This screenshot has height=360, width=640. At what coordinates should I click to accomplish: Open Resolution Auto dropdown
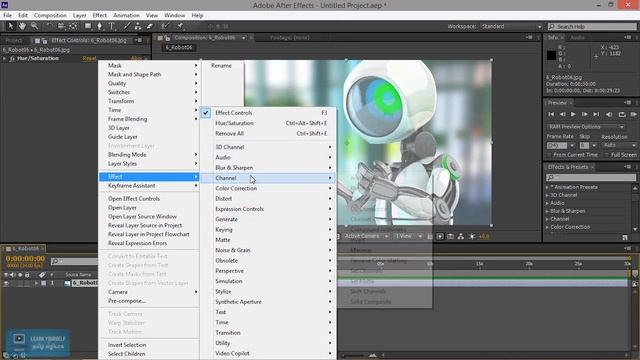tap(619, 145)
